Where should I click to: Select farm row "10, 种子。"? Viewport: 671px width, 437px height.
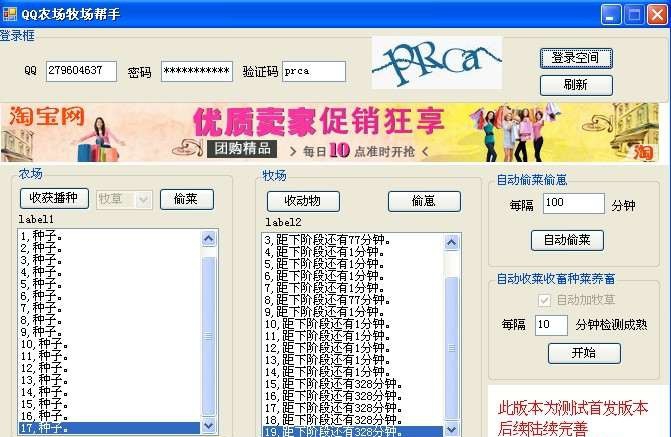coord(109,344)
